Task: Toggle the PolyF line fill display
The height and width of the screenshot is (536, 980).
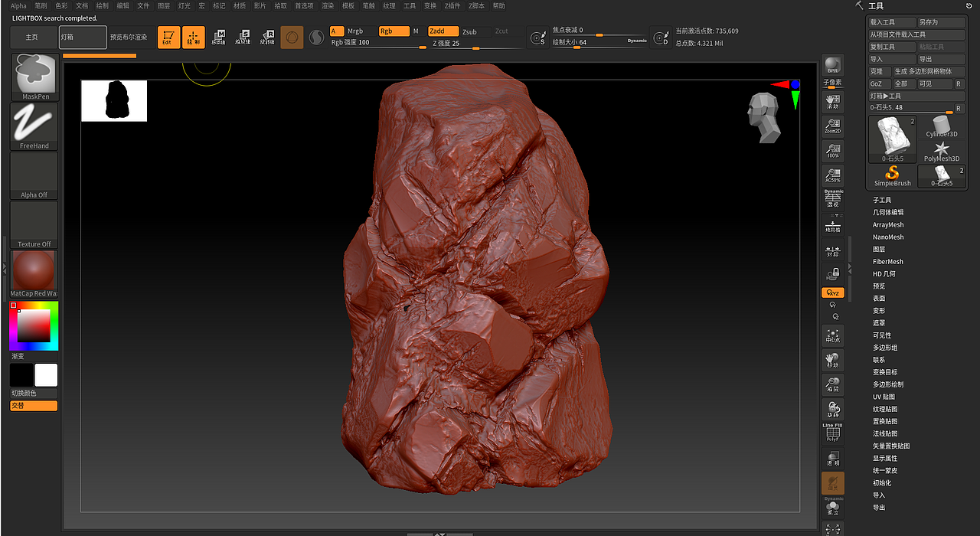Action: 832,433
